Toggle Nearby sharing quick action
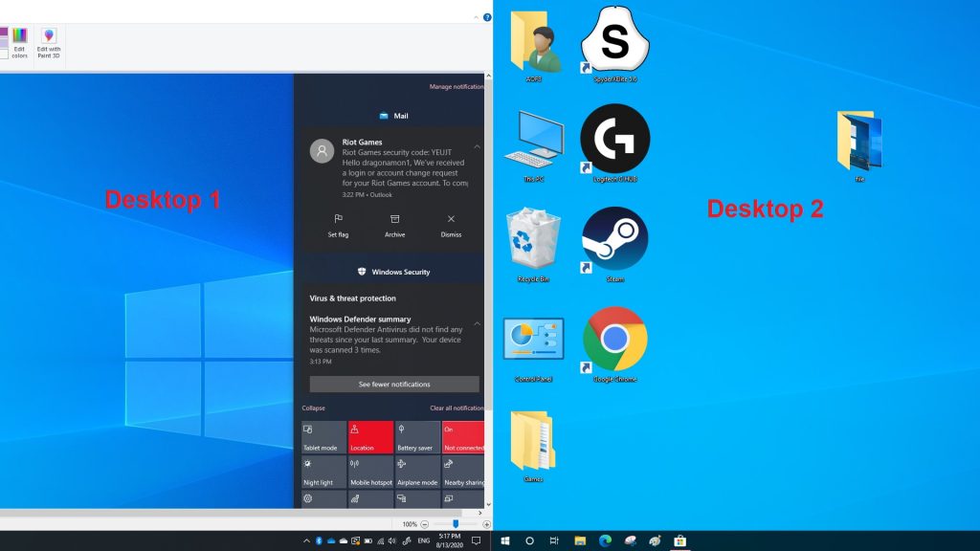Image resolution: width=980 pixels, height=551 pixels. pos(463,473)
